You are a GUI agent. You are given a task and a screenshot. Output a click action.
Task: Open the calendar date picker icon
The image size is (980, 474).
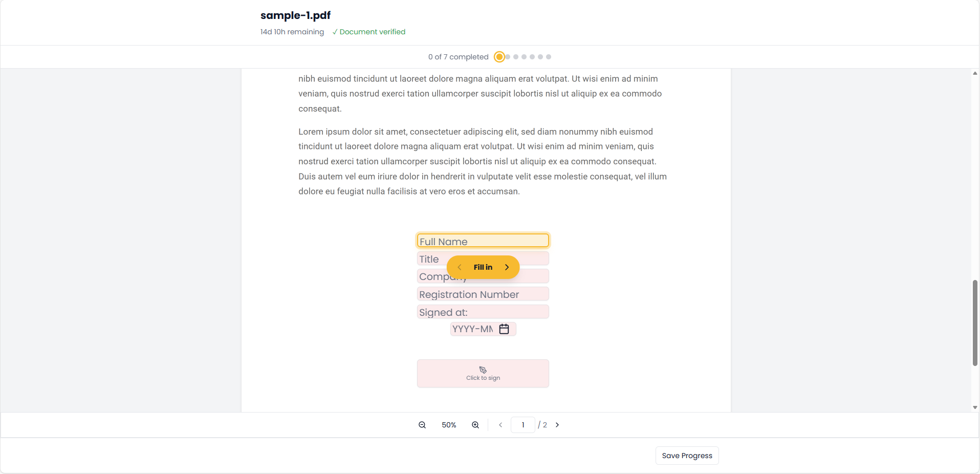tap(504, 329)
